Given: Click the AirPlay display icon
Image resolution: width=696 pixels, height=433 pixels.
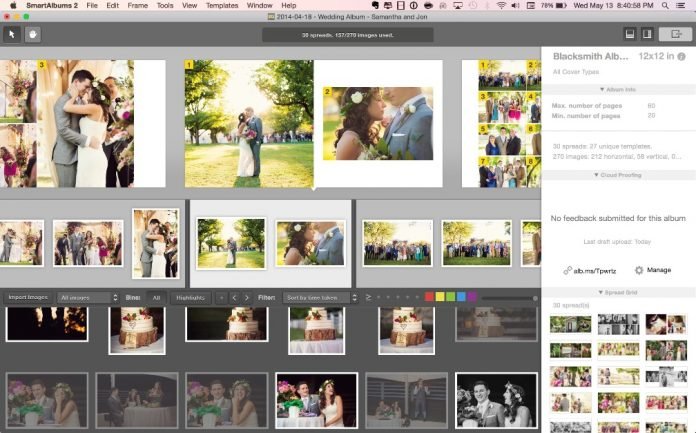Looking at the screenshot, I should click(457, 5).
